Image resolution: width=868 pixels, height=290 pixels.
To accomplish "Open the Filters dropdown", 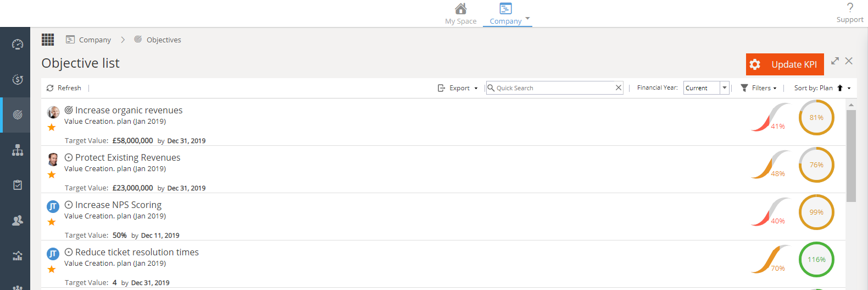I will [759, 88].
